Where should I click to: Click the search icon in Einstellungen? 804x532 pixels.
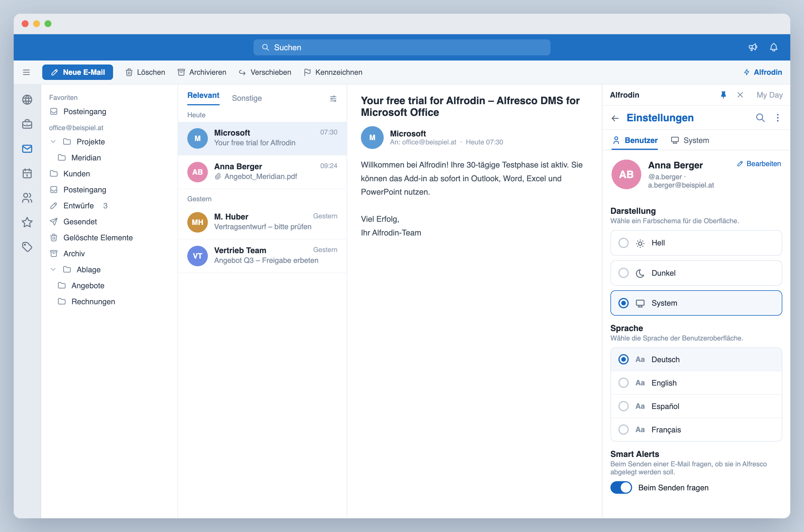[760, 118]
